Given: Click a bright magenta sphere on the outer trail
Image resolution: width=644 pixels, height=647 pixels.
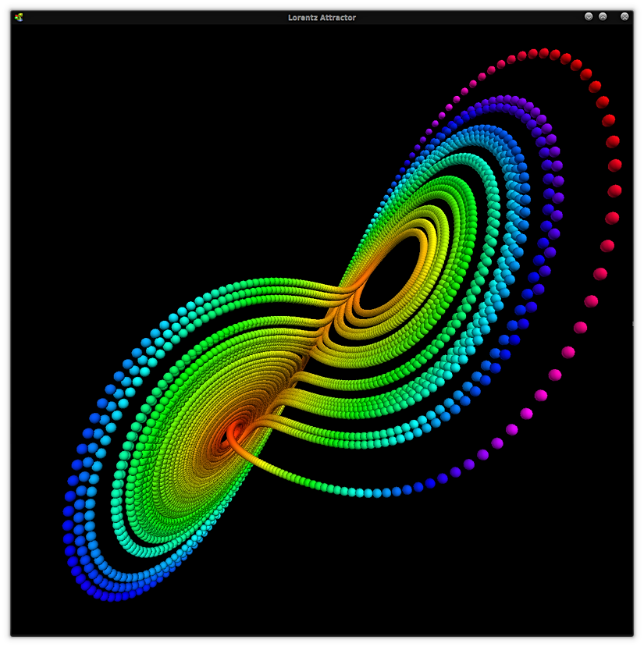Looking at the screenshot, I should (527, 414).
